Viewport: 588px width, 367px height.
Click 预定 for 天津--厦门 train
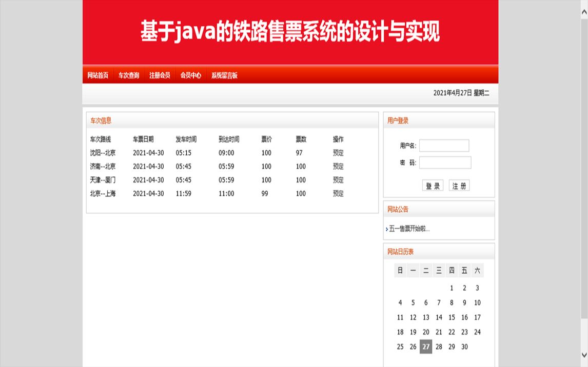click(338, 180)
